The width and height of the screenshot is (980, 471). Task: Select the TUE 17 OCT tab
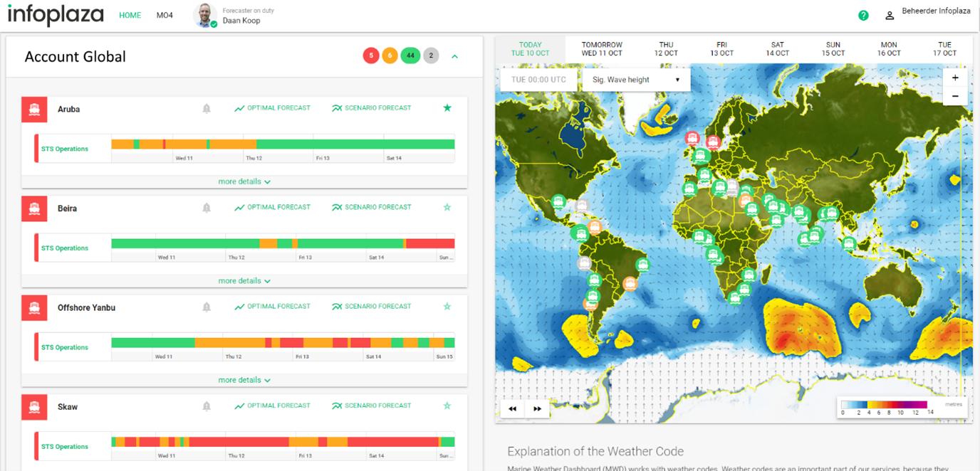[x=944, y=49]
